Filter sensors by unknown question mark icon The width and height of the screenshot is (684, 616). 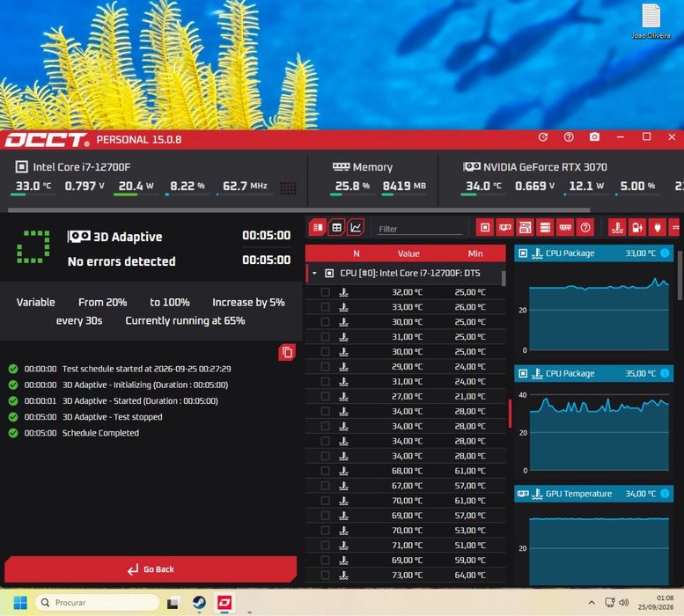tap(585, 228)
